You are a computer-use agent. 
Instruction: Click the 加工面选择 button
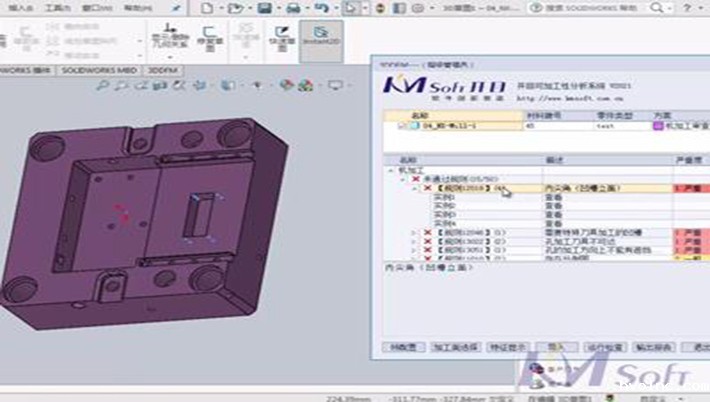click(x=455, y=347)
